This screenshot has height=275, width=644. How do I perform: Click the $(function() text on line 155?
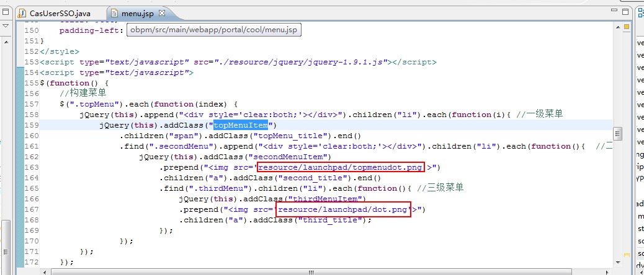(x=69, y=83)
